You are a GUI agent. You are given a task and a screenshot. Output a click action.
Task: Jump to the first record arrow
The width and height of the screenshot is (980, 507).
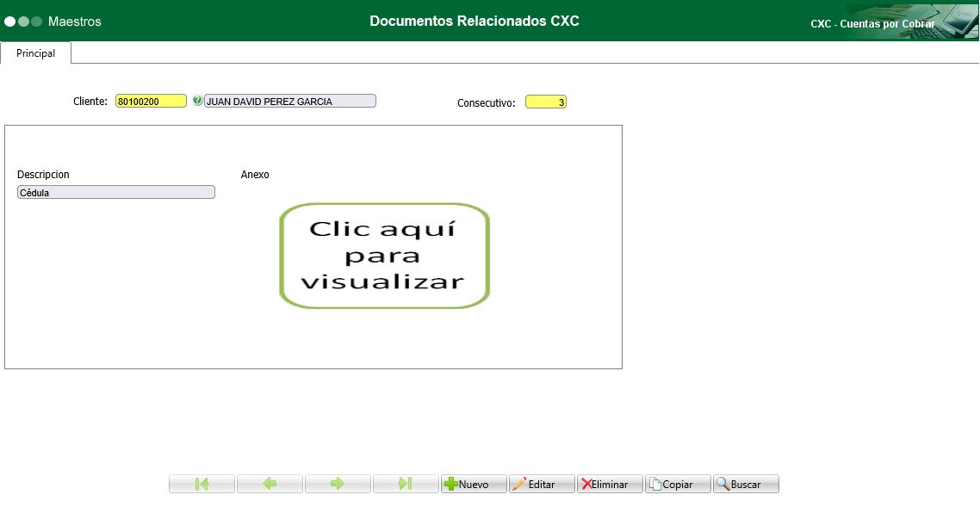tap(202, 483)
